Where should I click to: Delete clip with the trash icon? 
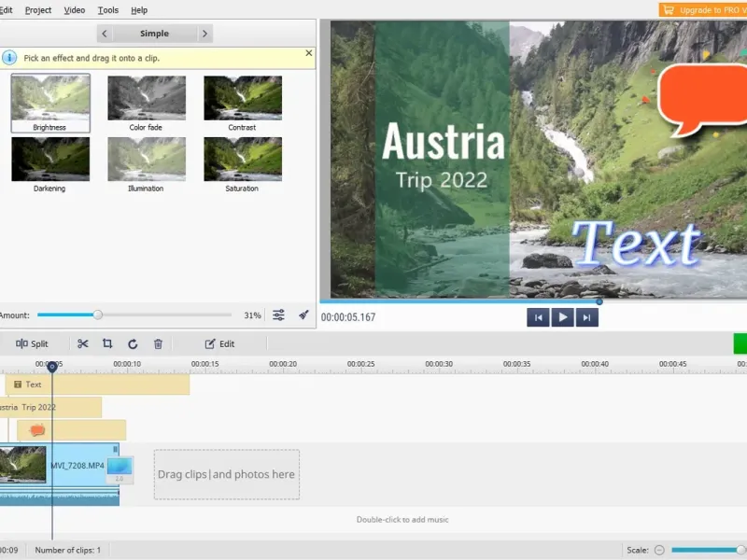(x=158, y=343)
